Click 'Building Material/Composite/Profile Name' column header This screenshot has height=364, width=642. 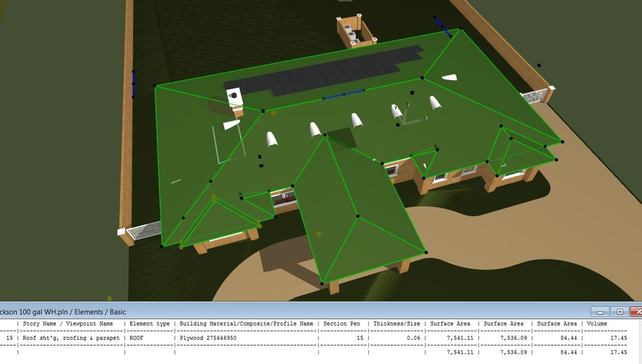point(246,324)
